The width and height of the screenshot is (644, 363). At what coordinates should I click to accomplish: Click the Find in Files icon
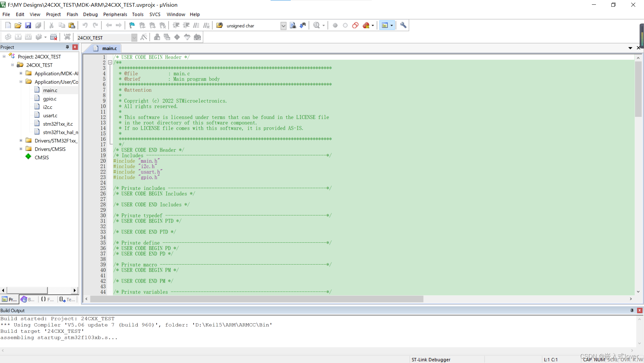(219, 26)
